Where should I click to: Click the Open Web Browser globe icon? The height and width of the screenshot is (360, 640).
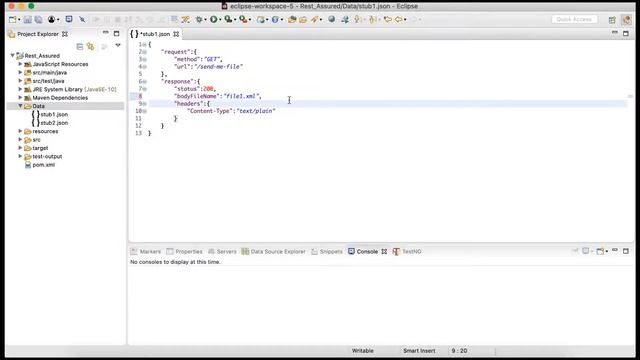coord(331,19)
